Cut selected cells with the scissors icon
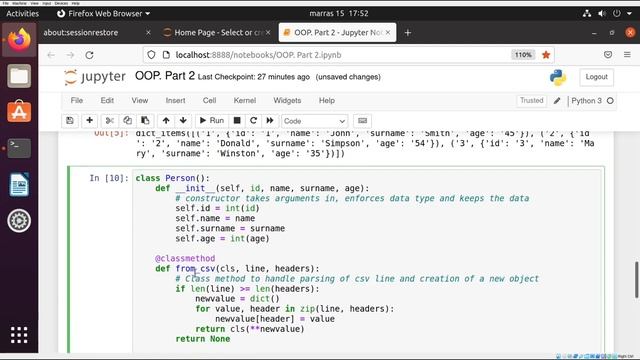 109,121
